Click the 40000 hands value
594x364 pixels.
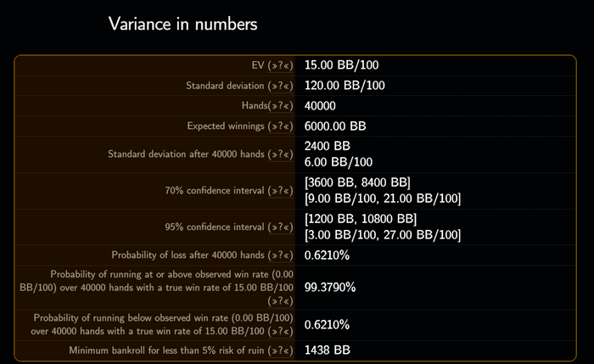(321, 106)
